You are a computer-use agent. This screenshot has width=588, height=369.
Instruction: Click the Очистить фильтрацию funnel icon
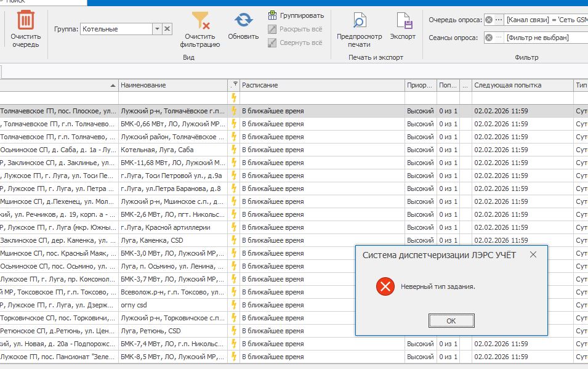pyautogui.click(x=200, y=21)
